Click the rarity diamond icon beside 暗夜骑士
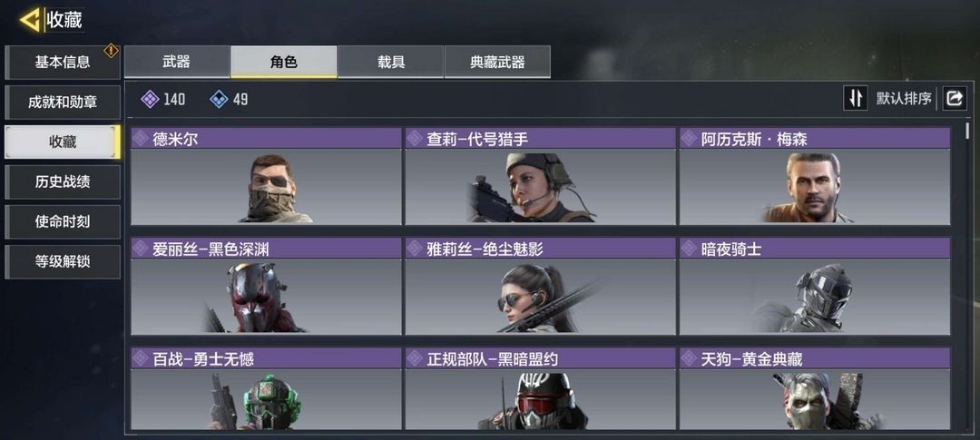 (x=690, y=249)
